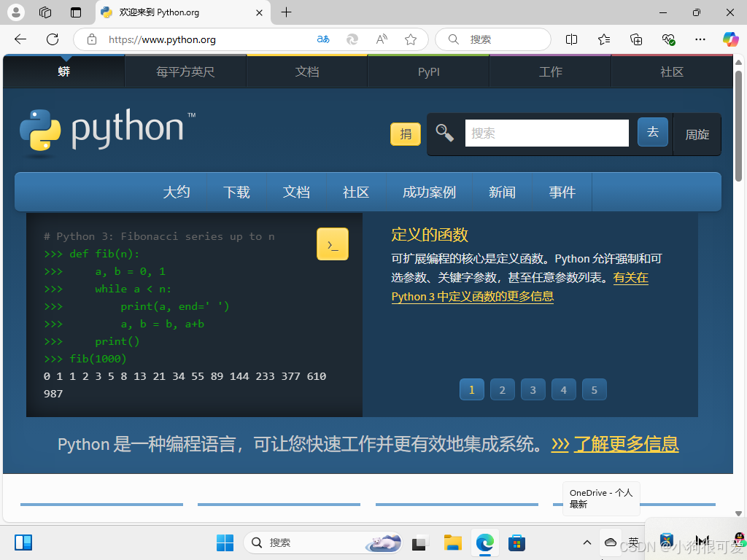Click the scrollbar up arrow

(738, 63)
